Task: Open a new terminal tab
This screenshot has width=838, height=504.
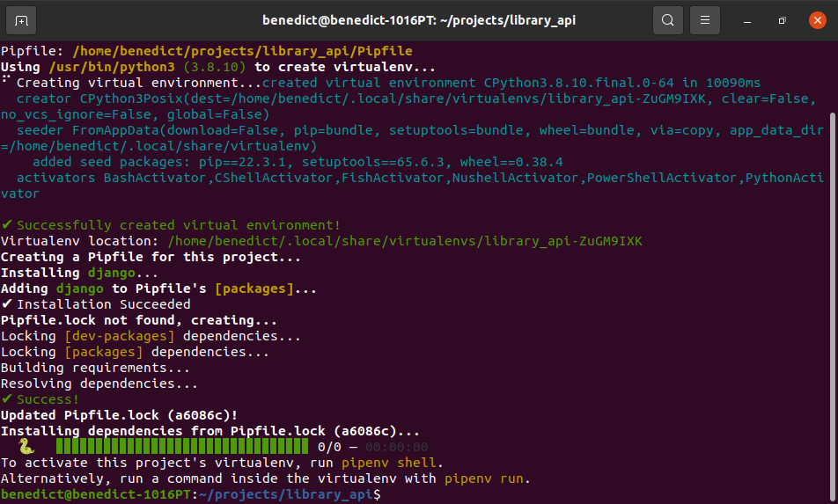Action: 21,20
